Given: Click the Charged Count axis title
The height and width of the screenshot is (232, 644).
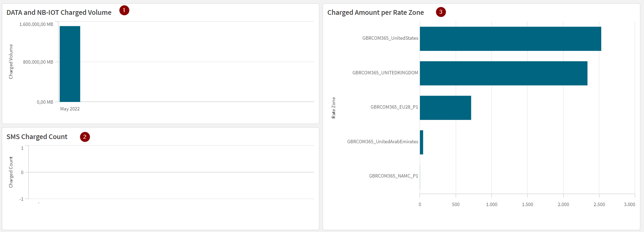Looking at the screenshot, I should pos(11,172).
